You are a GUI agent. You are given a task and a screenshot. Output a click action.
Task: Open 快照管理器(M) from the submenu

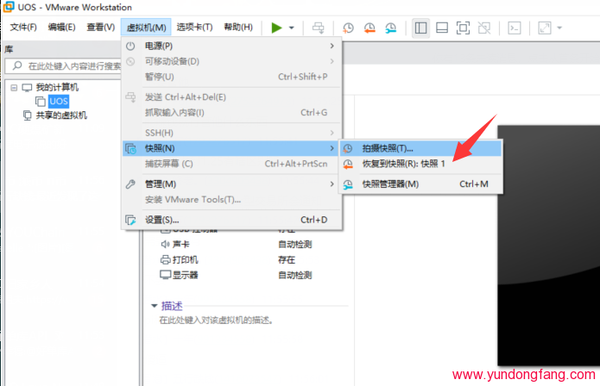(x=421, y=184)
